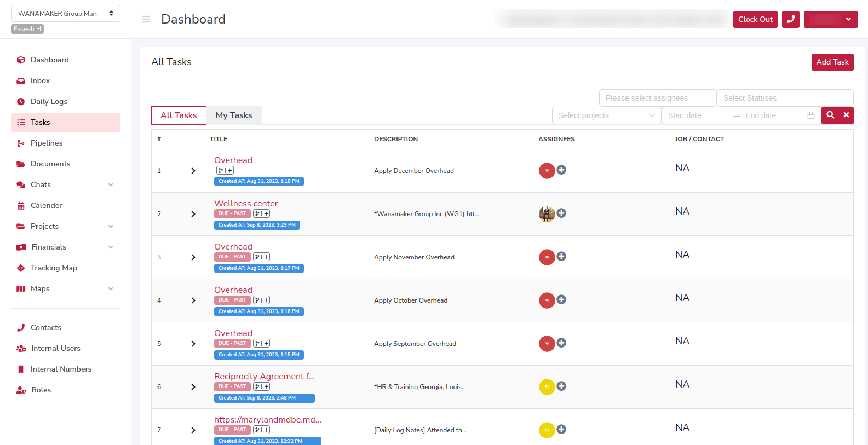This screenshot has height=445, width=868.
Task: Clear filters with the X icon
Action: pos(846,115)
